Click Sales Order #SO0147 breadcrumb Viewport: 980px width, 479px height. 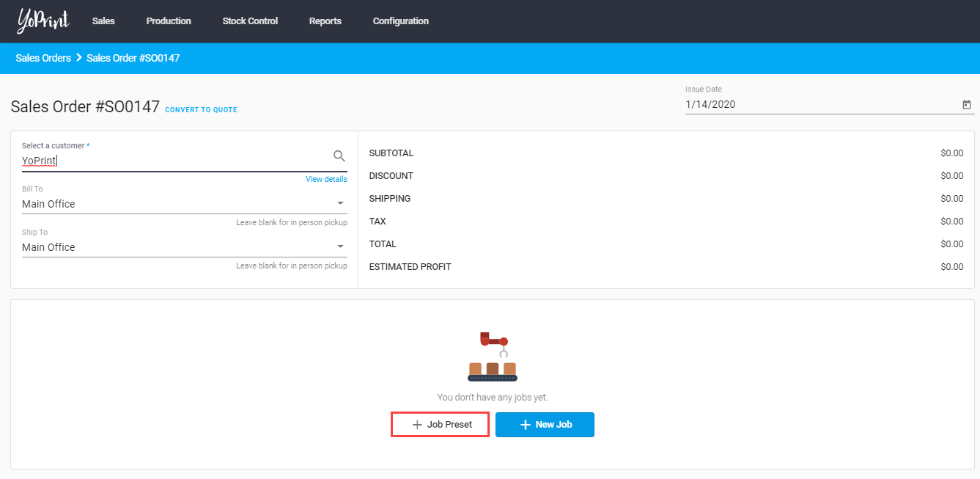pos(133,58)
